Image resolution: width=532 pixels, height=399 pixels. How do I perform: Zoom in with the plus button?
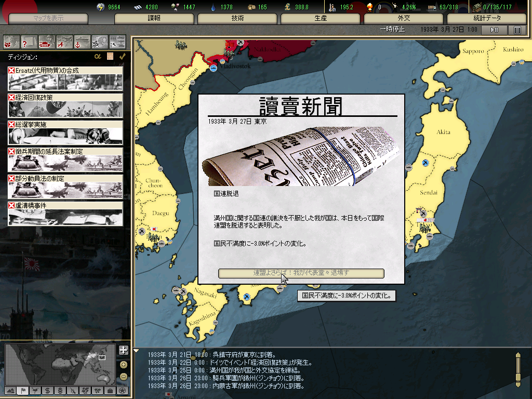(124, 365)
